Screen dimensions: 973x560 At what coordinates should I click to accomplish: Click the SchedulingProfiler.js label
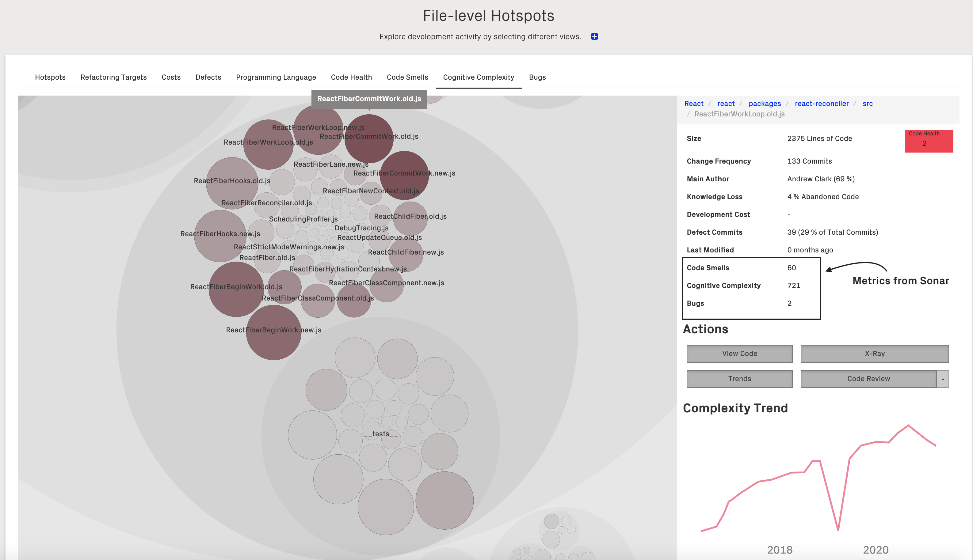point(303,219)
